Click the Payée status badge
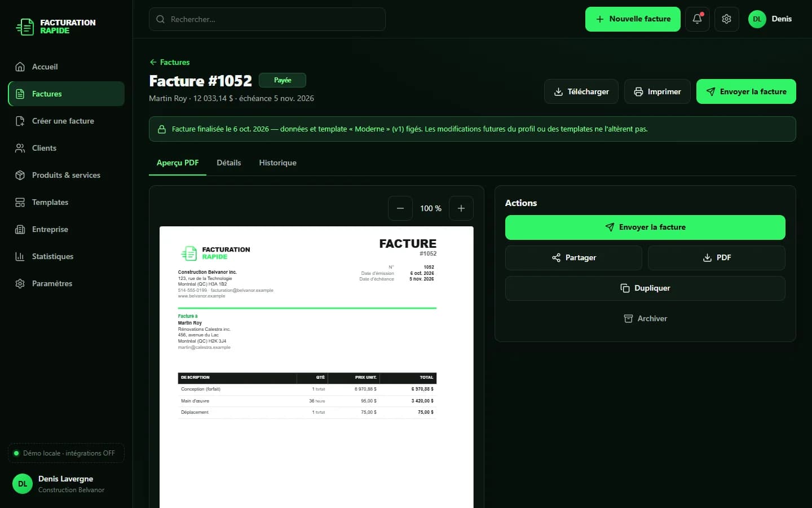 [x=283, y=80]
